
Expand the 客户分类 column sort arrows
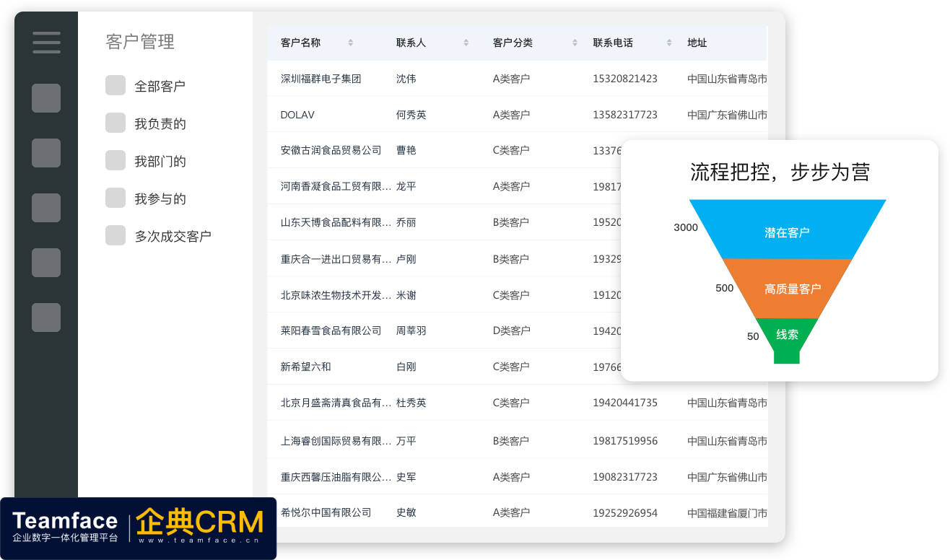[x=575, y=43]
